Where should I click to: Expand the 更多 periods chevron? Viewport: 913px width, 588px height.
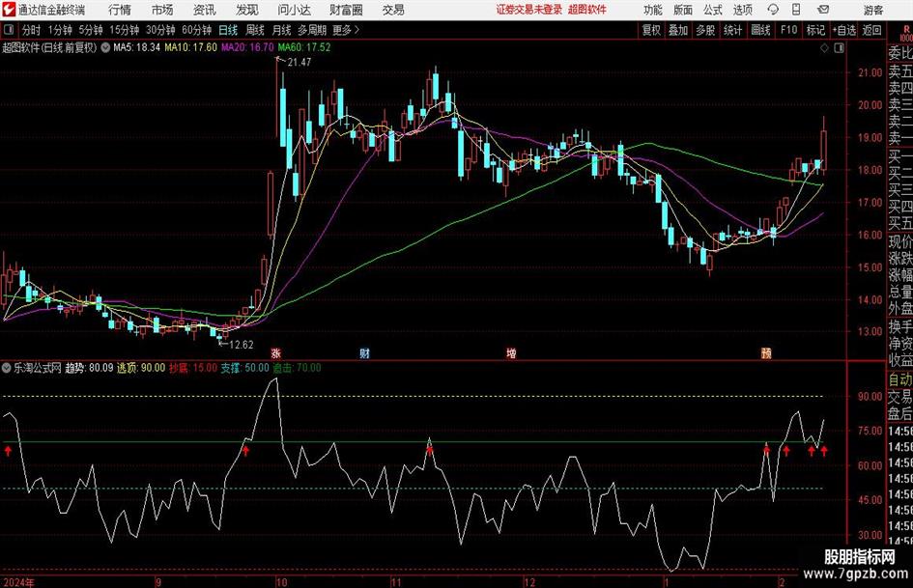click(357, 30)
